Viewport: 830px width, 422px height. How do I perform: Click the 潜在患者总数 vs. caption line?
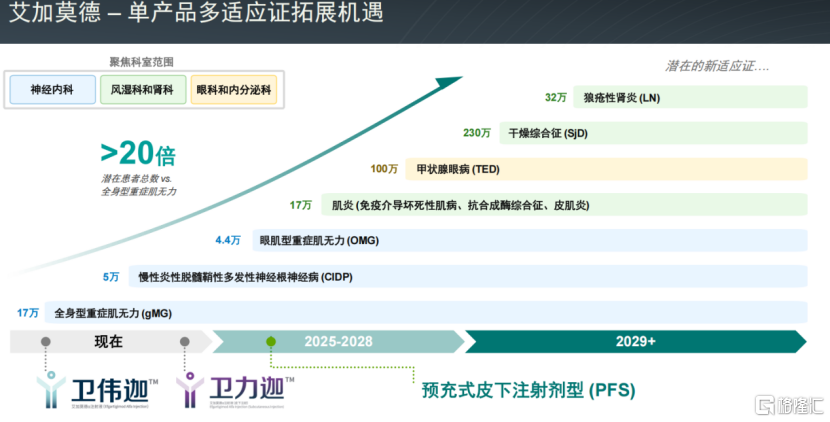click(x=137, y=179)
